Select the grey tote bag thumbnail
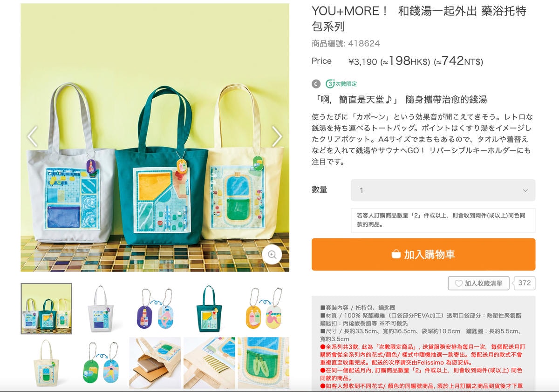 pos(101,309)
